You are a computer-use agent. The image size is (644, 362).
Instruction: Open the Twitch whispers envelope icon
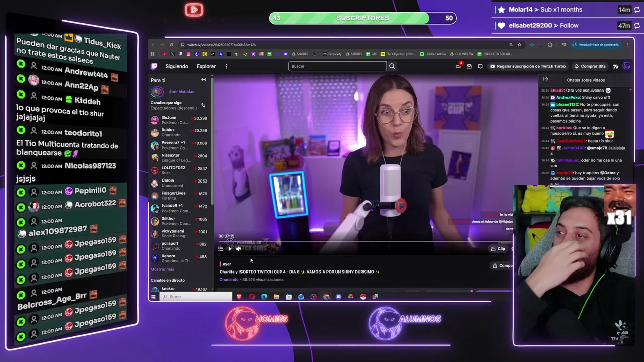tap(469, 66)
